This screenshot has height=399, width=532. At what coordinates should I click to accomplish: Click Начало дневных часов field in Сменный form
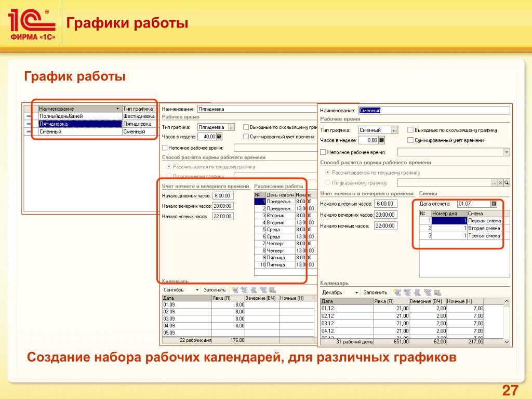point(386,204)
